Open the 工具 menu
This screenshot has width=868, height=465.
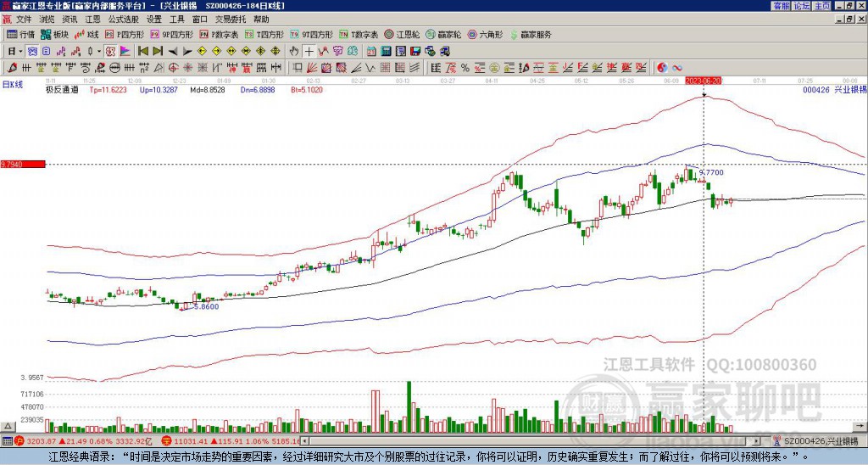(176, 20)
